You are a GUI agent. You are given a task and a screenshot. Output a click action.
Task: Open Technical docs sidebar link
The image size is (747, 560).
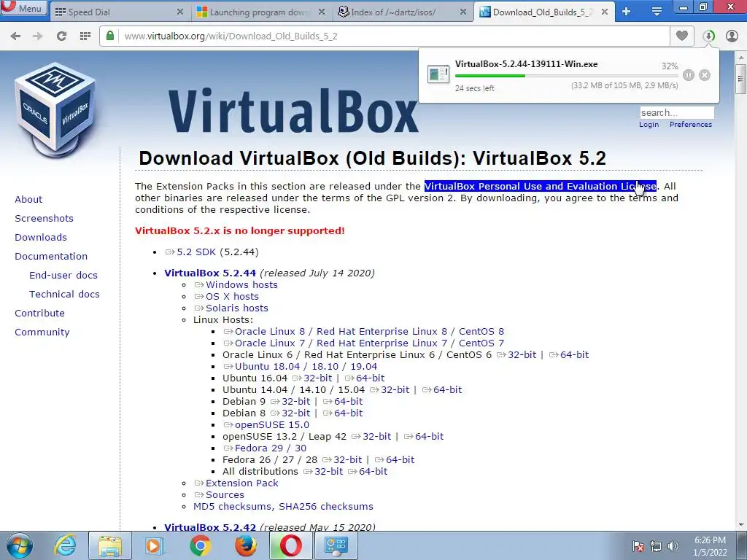pyautogui.click(x=64, y=295)
